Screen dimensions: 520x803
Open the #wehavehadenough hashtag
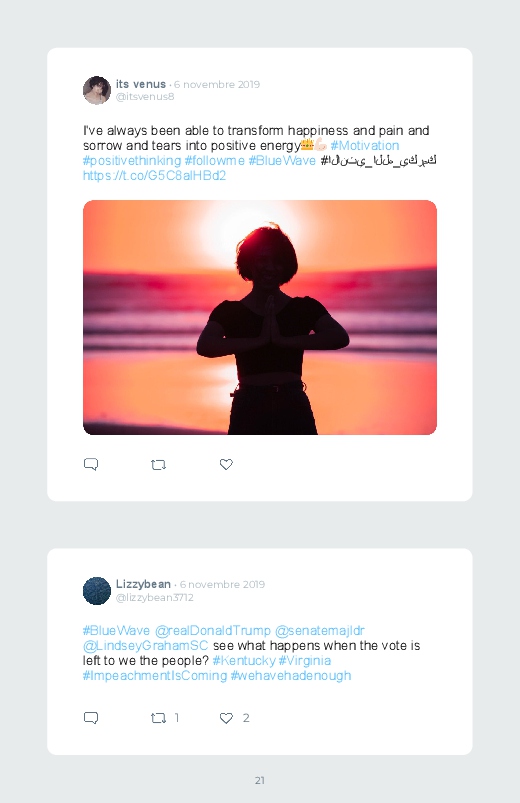pyautogui.click(x=291, y=675)
